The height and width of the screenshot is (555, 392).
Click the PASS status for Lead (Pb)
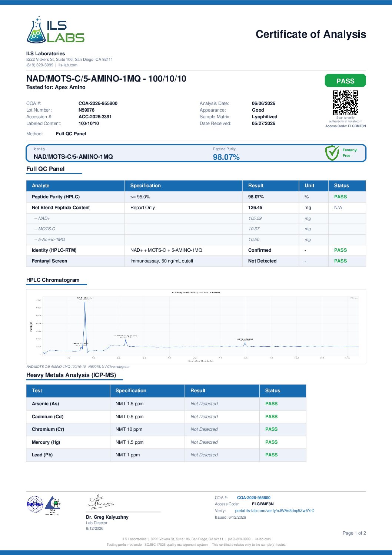point(271,455)
